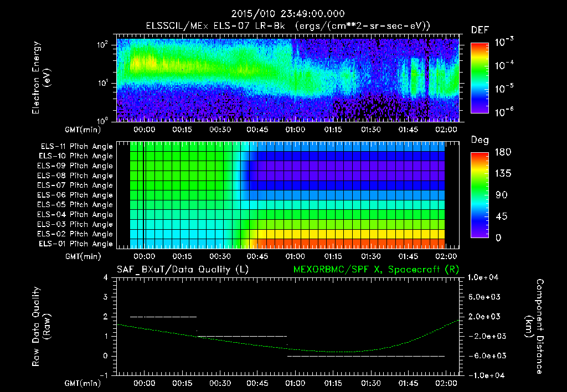Select the Raw Data Quality (Raw) axis label
This screenshot has height=392, width=567.
pos(41,327)
